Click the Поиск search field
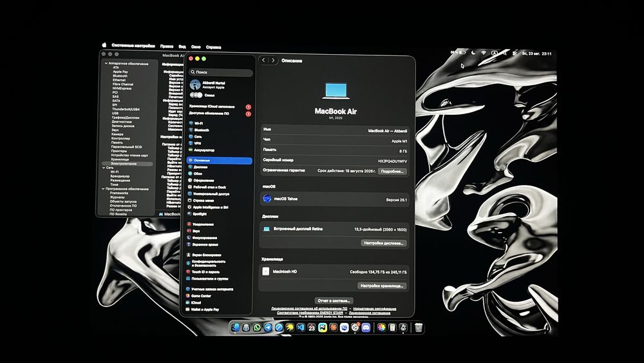Image resolution: width=644 pixels, height=363 pixels. point(221,72)
